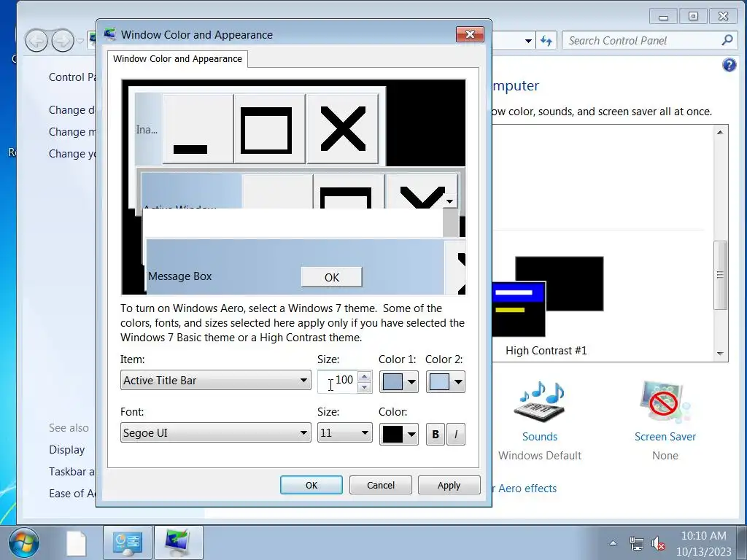The height and width of the screenshot is (560, 747).
Task: Show hidden tray icons arrow
Action: (613, 542)
